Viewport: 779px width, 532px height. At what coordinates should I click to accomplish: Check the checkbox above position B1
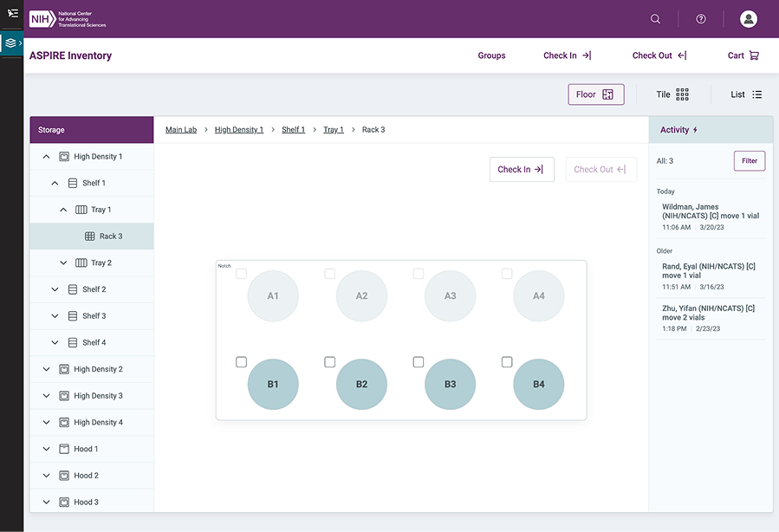[241, 362]
